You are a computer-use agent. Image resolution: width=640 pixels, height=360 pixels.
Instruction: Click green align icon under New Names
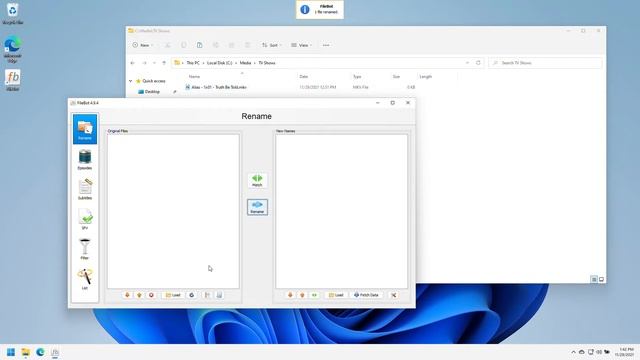click(314, 295)
